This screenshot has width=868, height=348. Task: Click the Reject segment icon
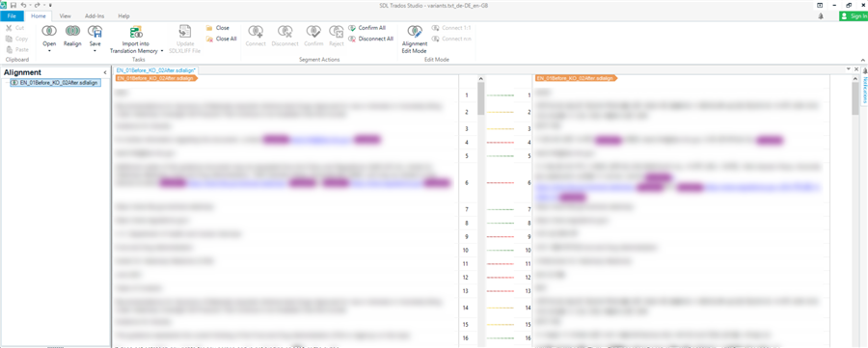pos(336,32)
